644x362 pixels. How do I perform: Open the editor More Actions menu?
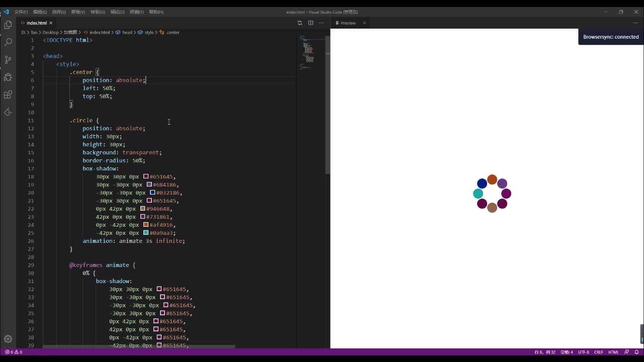(321, 23)
